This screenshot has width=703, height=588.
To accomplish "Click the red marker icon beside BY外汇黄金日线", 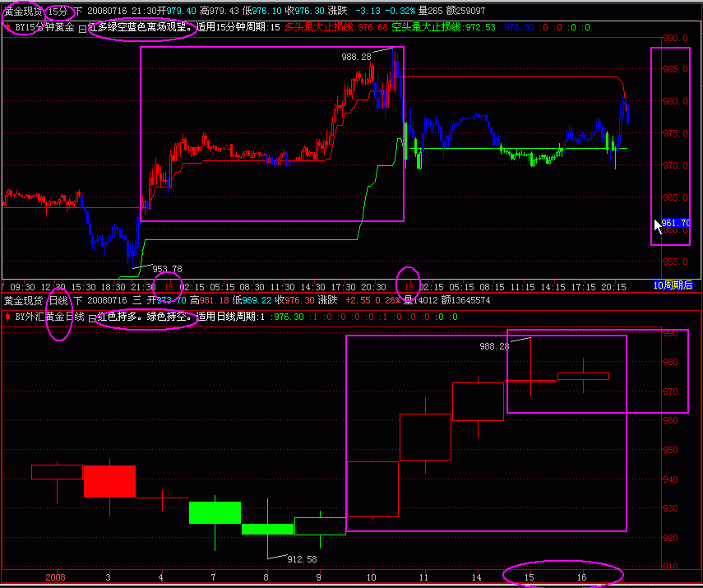I will click(7, 317).
